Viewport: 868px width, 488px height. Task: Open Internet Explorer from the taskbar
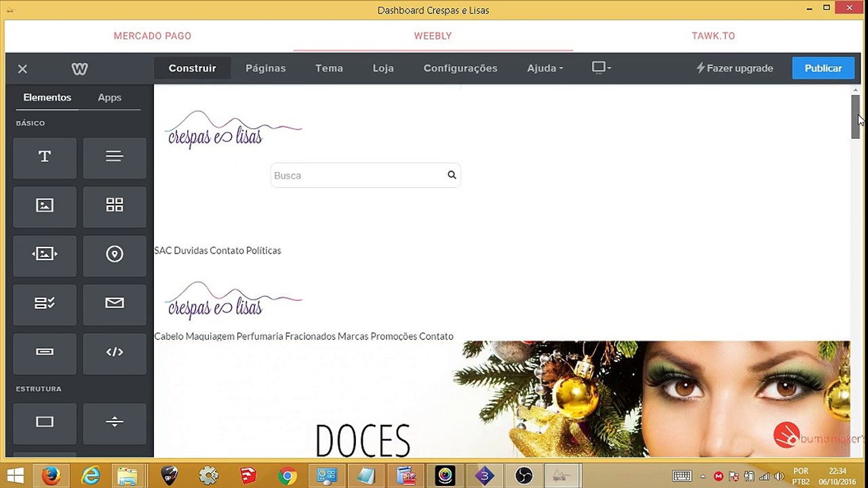[x=90, y=476]
